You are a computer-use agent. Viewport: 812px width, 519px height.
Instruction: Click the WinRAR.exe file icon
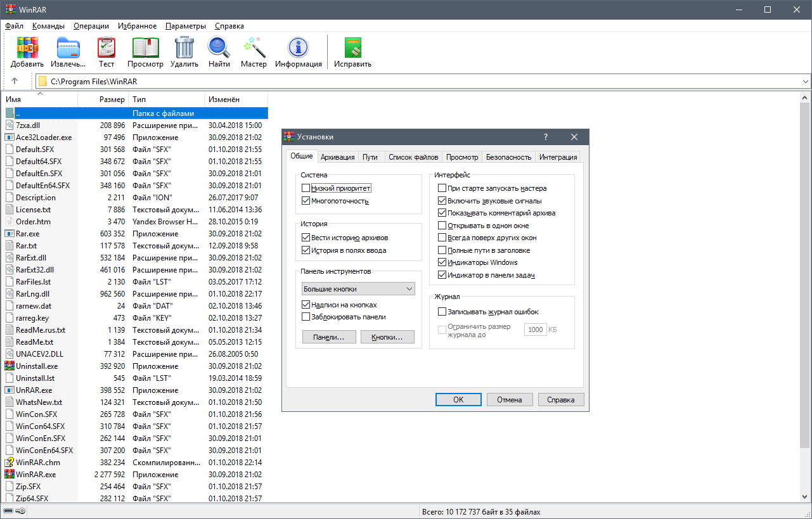click(10, 474)
